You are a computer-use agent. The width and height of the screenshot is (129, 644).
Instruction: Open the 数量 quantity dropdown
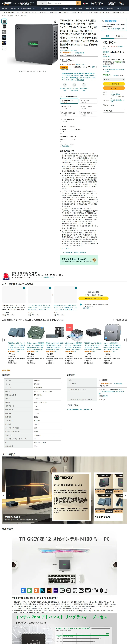[x=114, y=79]
